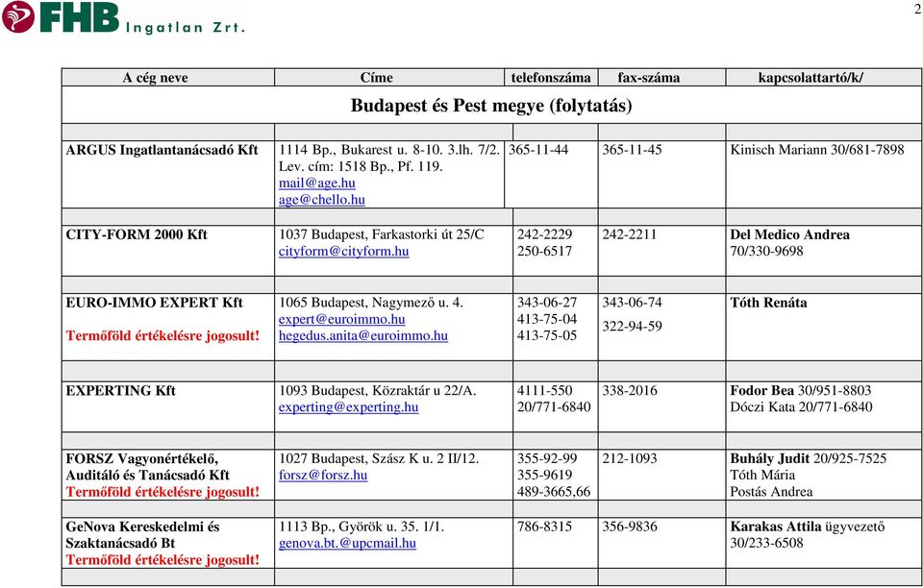Click the 'CITY-FORM 2000 Kft' company name
Image resolution: width=923 pixels, height=588 pixels.
tap(137, 234)
